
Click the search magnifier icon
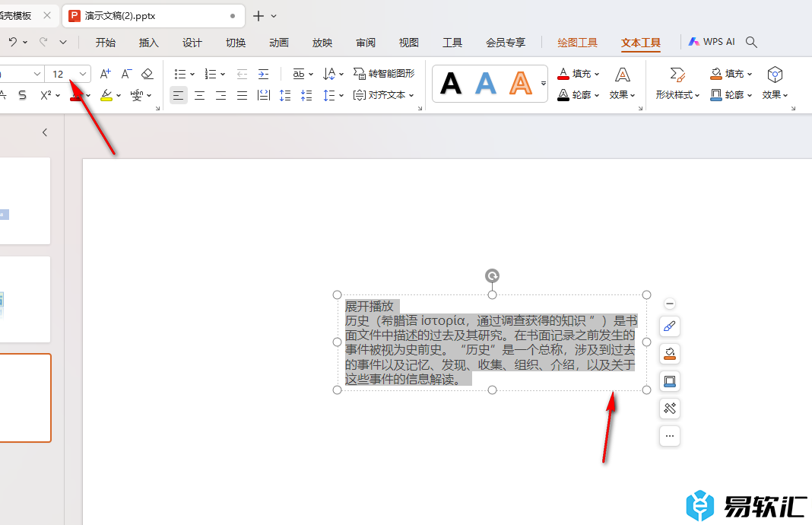point(751,42)
